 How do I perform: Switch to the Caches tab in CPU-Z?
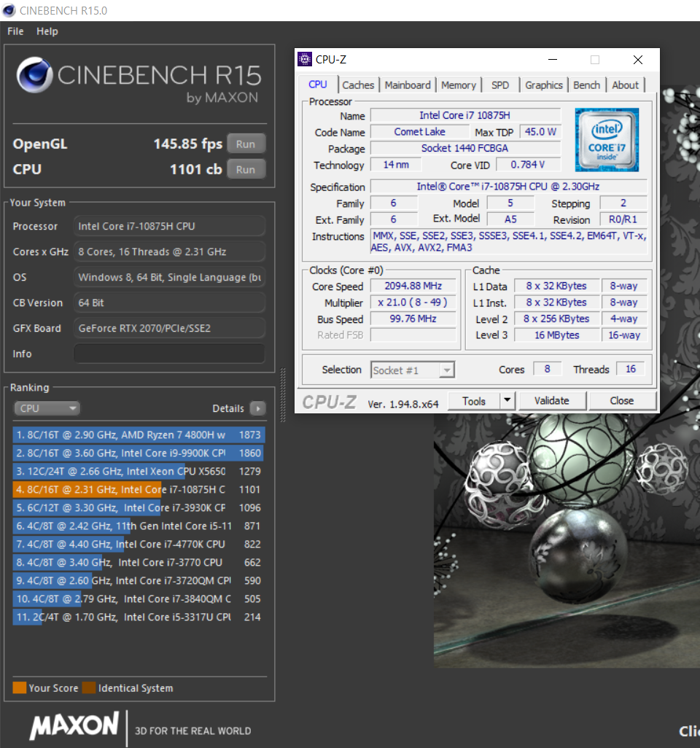[358, 85]
